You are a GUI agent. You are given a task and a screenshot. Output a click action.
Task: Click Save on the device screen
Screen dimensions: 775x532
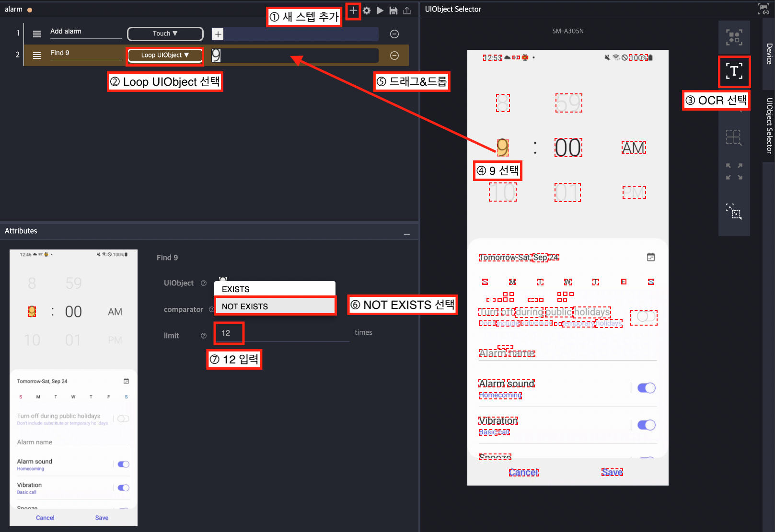(x=612, y=472)
